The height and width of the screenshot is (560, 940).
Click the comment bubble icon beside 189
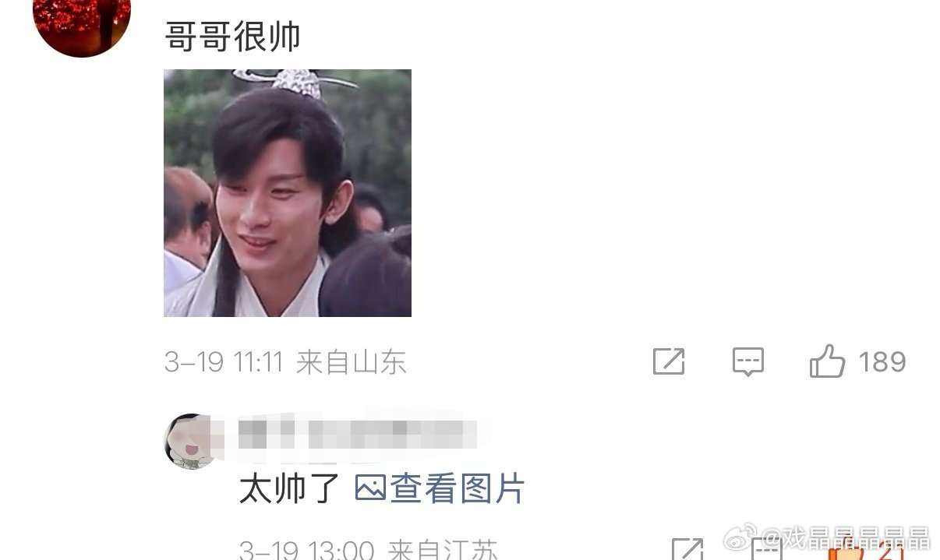coord(748,362)
